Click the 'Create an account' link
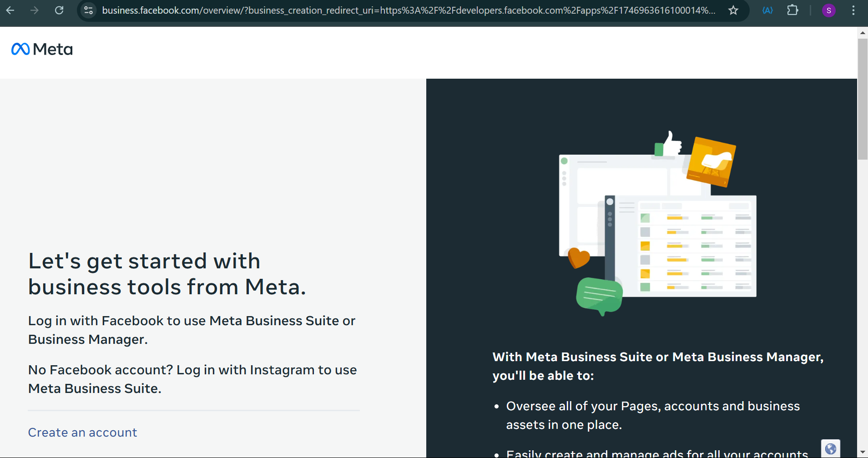868x458 pixels. click(82, 432)
